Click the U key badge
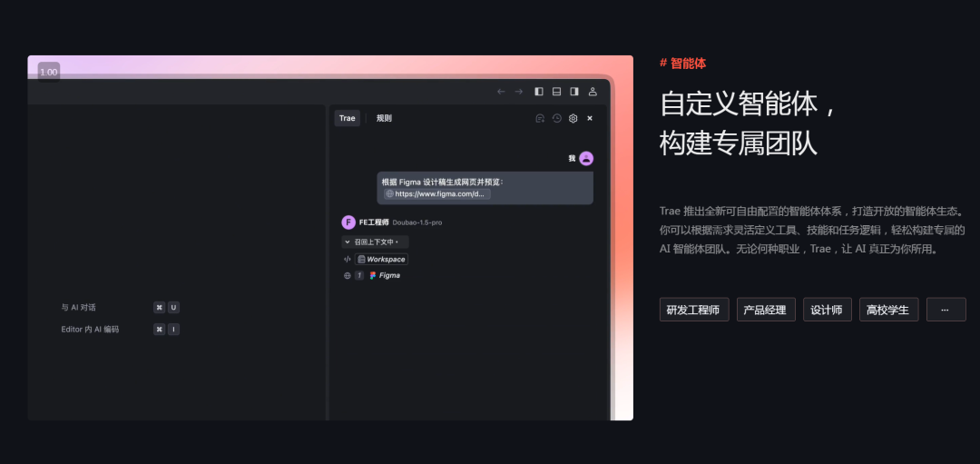 tap(173, 308)
